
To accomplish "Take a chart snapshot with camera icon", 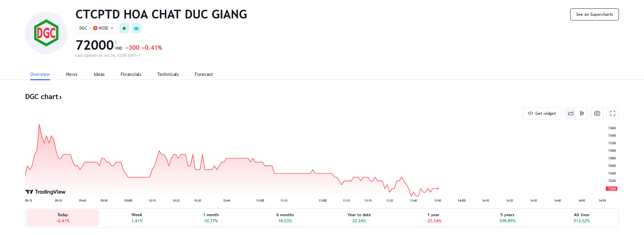I will [x=597, y=113].
